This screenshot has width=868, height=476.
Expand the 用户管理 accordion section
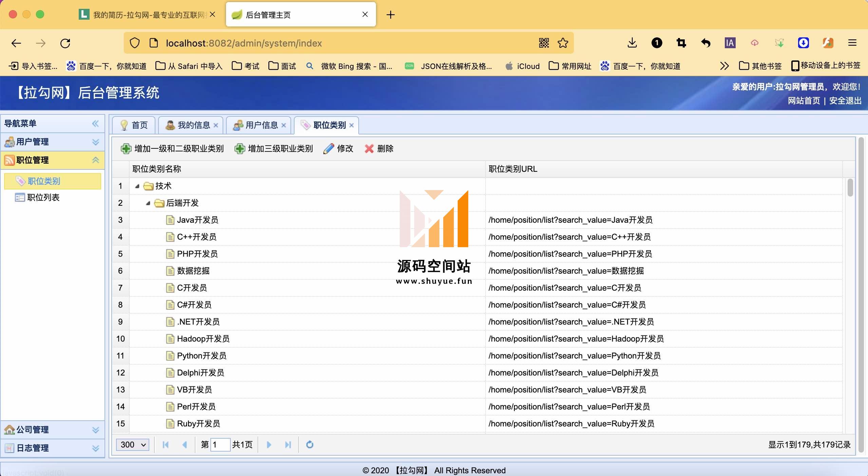(95, 142)
